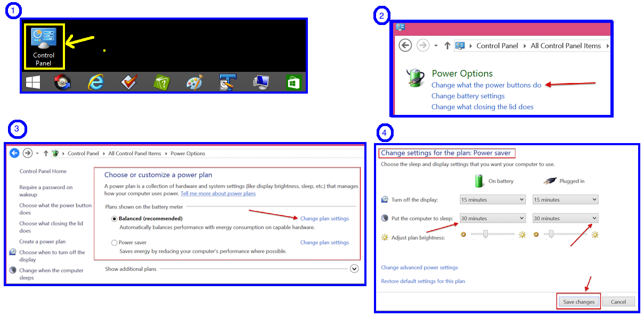Launch Internet Explorer from the taskbar

pos(96,82)
